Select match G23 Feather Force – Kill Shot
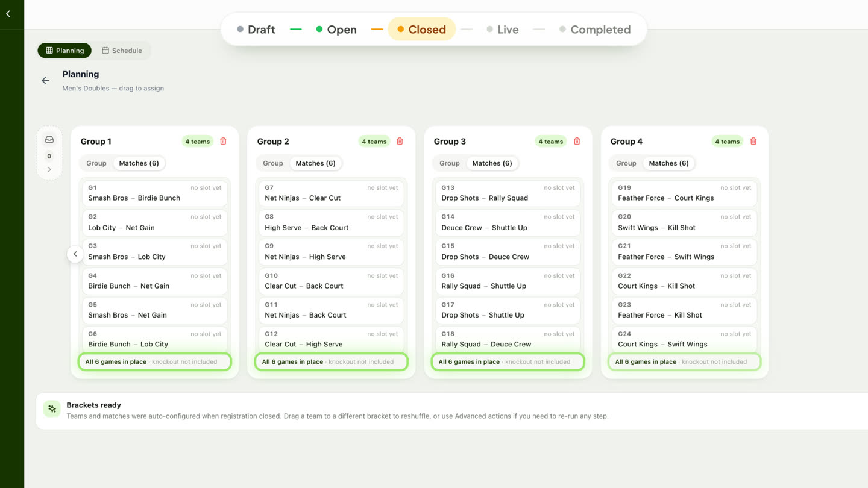The height and width of the screenshot is (488, 868). (x=685, y=310)
